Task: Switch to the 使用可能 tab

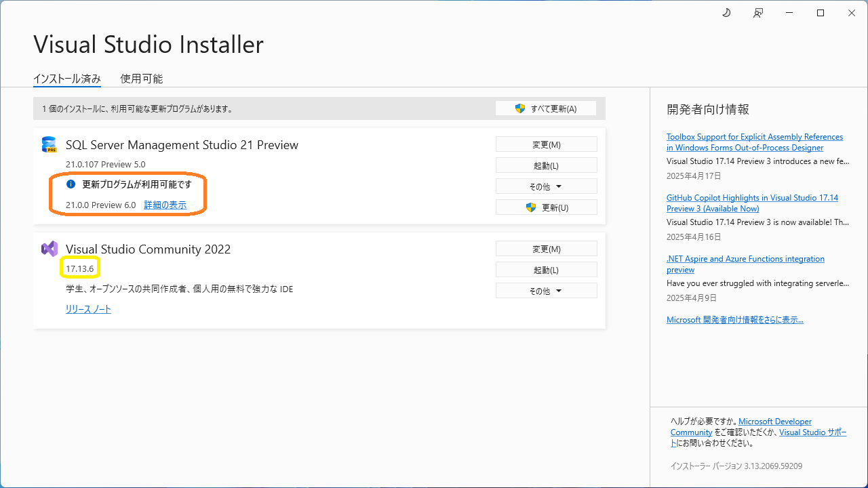Action: pyautogui.click(x=142, y=79)
